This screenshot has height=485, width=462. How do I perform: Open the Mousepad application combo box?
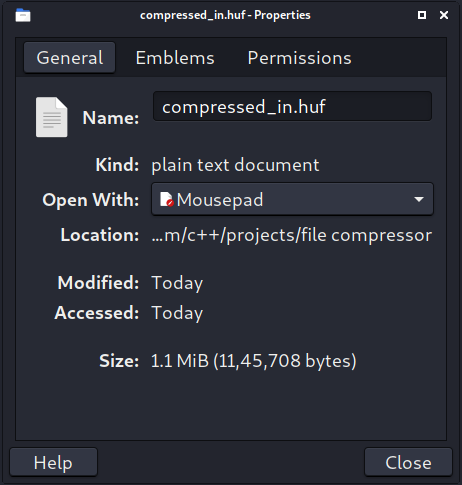pyautogui.click(x=292, y=199)
